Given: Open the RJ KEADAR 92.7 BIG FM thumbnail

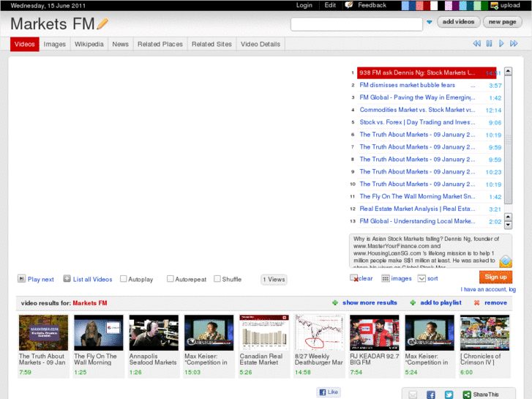Looking at the screenshot, I should point(375,332).
